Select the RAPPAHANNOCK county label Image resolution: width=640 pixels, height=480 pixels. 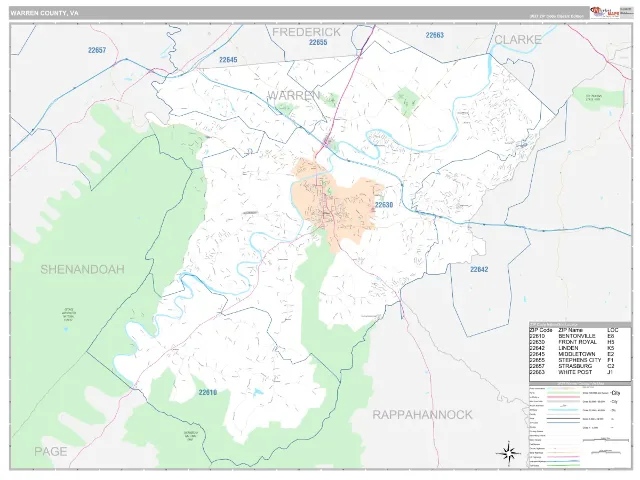[x=422, y=415]
